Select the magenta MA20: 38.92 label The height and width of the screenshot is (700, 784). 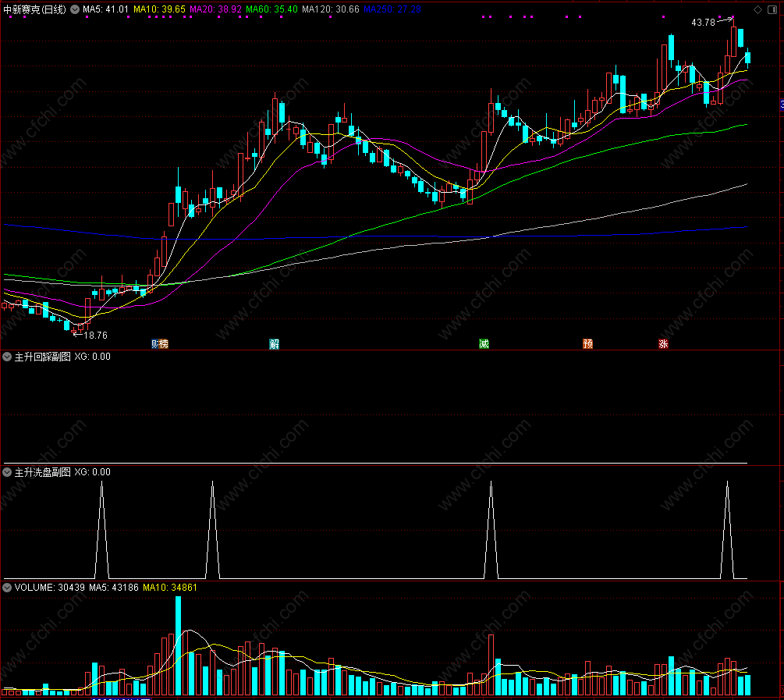[215, 9]
